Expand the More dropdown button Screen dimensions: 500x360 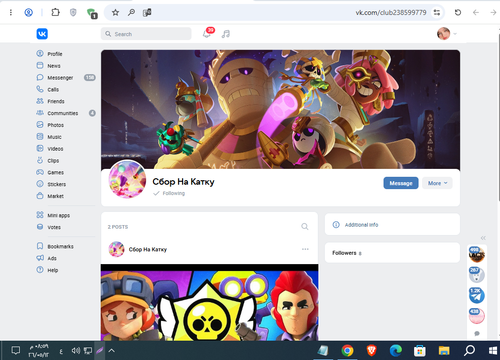click(437, 183)
